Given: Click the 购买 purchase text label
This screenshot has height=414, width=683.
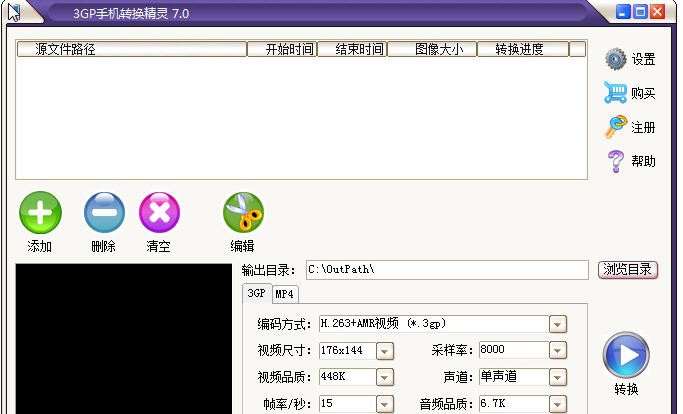Looking at the screenshot, I should pos(643,93).
